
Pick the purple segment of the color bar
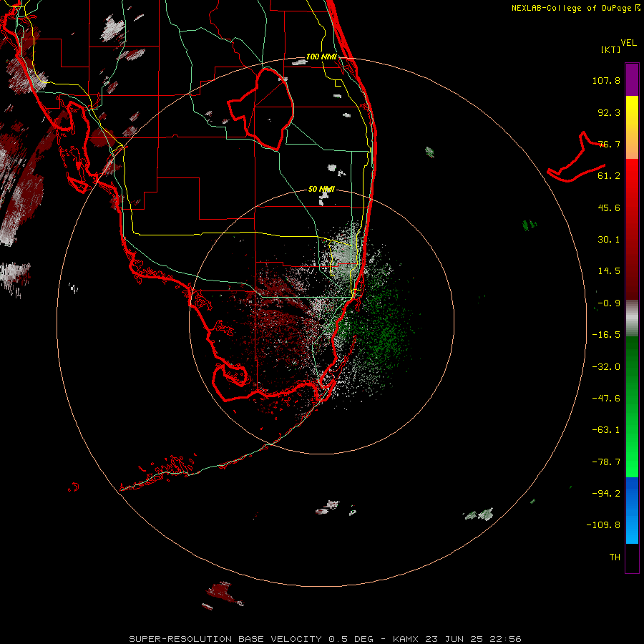[x=632, y=79]
